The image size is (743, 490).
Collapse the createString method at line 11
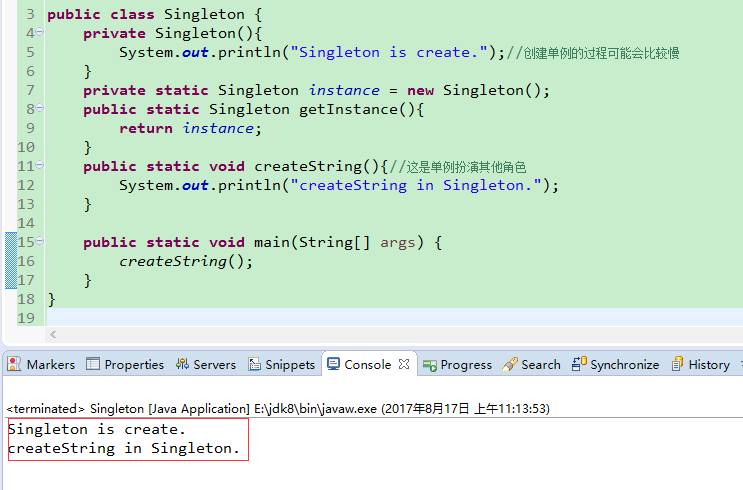40,164
